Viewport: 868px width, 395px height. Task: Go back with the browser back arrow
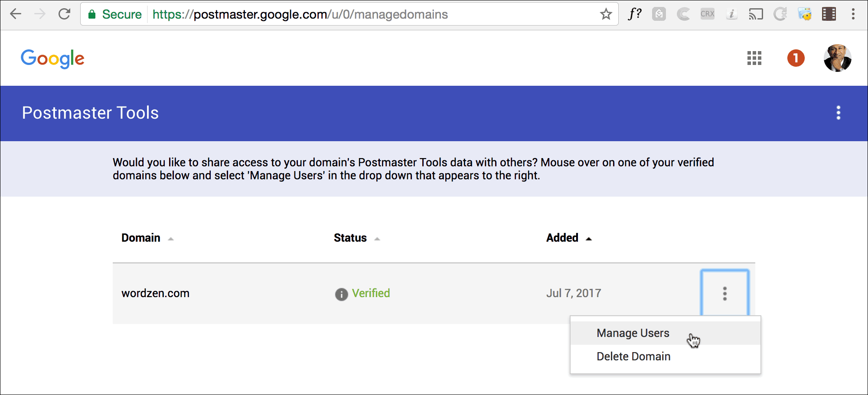tap(16, 14)
